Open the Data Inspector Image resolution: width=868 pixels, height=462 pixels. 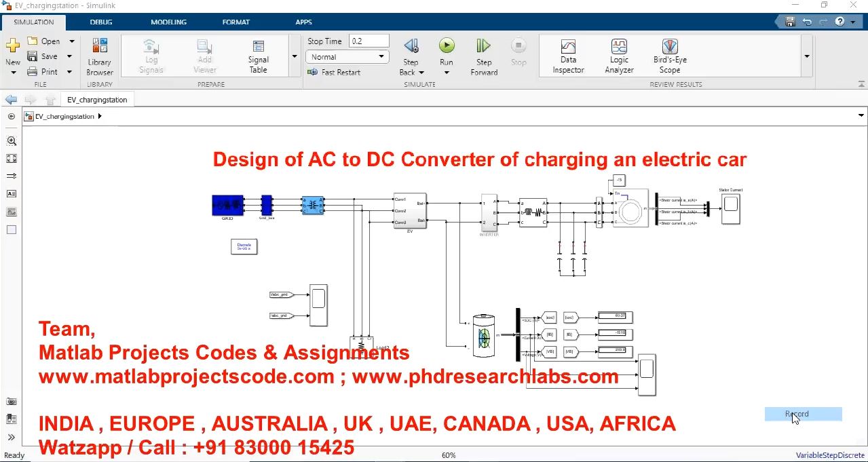pos(568,56)
